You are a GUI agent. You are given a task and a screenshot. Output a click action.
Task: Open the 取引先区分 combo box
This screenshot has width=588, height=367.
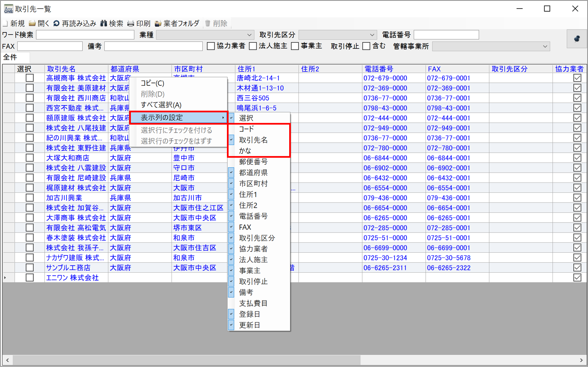(372, 35)
